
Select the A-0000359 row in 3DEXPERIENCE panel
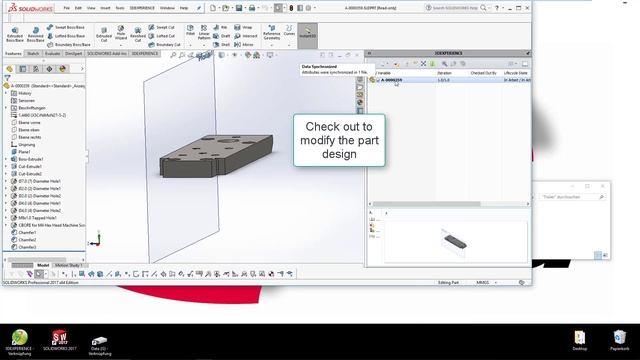click(x=449, y=80)
